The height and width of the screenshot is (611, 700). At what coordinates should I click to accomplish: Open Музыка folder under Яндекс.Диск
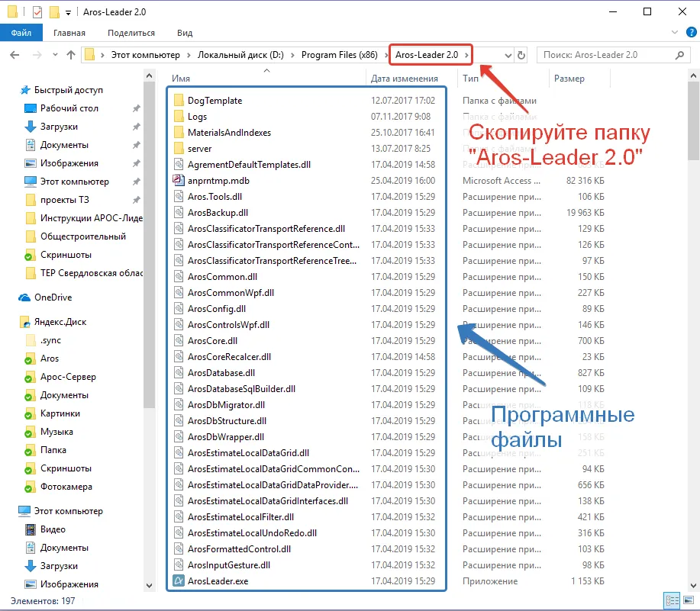click(56, 432)
